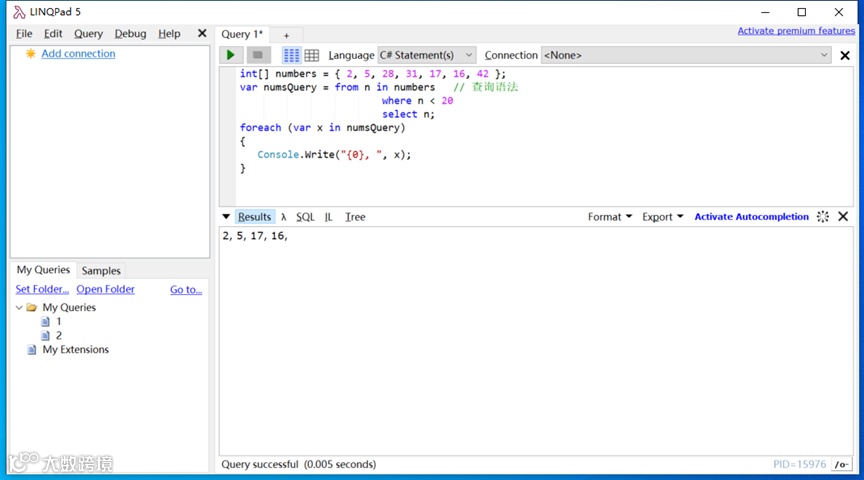Switch to the SQL tab
This screenshot has height=480, width=864.
(305, 217)
